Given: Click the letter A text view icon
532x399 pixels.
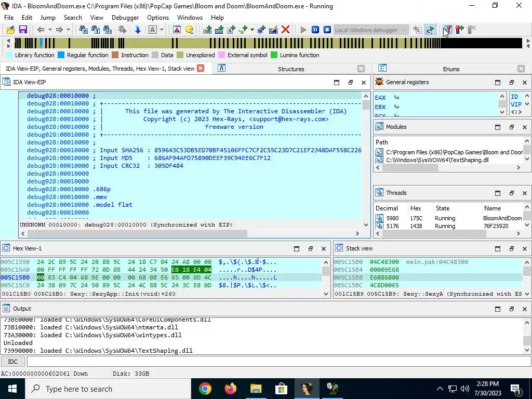Looking at the screenshot, I should (153, 30).
